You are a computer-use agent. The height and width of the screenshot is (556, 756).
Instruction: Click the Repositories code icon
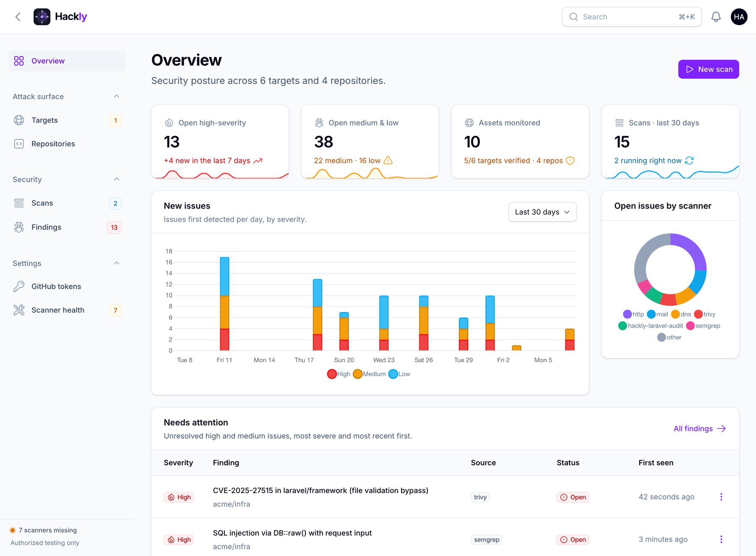pos(19,144)
